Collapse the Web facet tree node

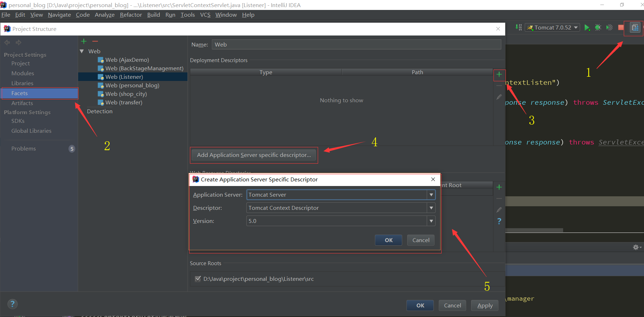click(x=82, y=51)
